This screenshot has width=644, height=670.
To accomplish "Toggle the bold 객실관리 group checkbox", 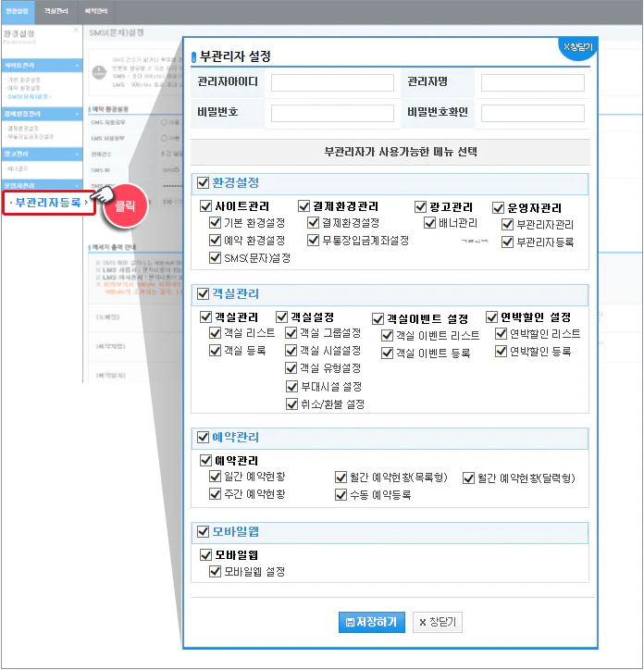I will click(205, 317).
